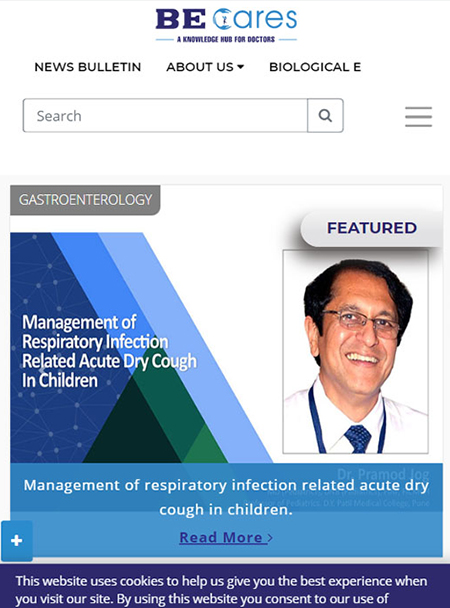450x608 pixels.
Task: Expand the About Us dropdown caret
Action: pyautogui.click(x=241, y=67)
